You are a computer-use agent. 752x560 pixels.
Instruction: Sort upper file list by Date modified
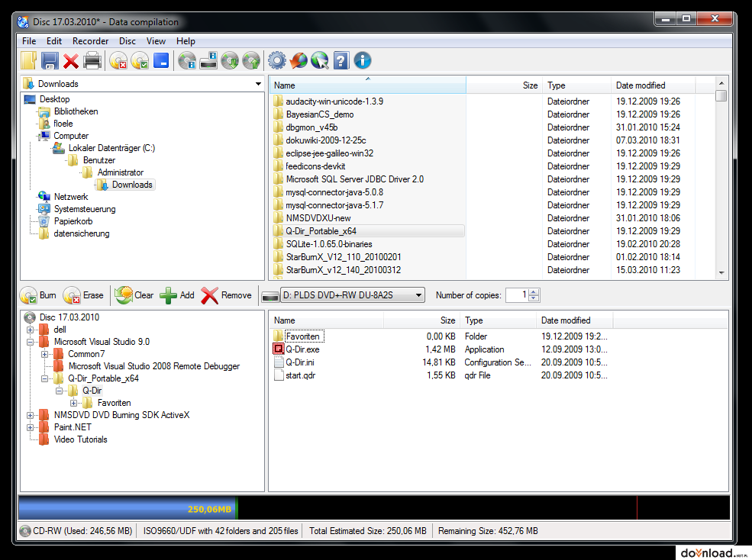[653, 85]
